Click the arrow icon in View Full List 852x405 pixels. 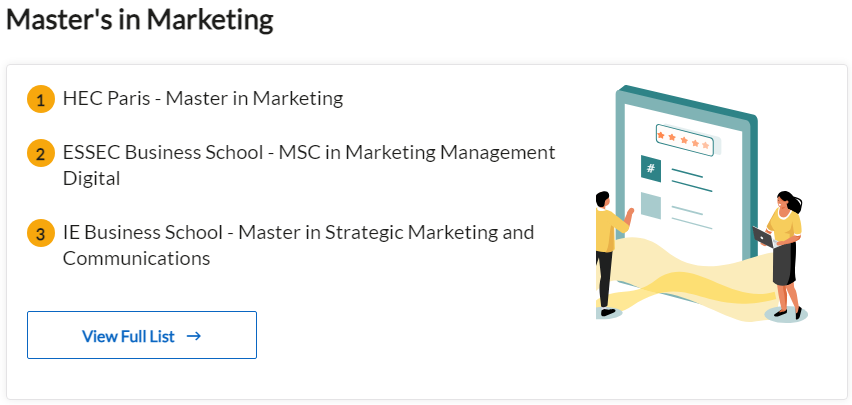click(x=193, y=337)
